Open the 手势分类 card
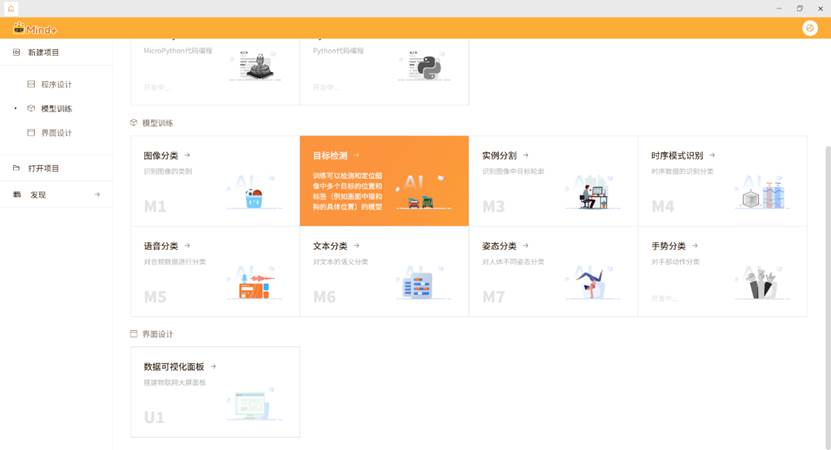This screenshot has height=450, width=831. pos(722,271)
